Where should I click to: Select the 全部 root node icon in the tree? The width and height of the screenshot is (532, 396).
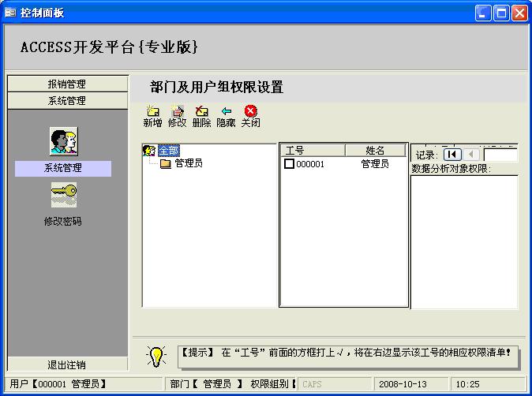(x=149, y=150)
